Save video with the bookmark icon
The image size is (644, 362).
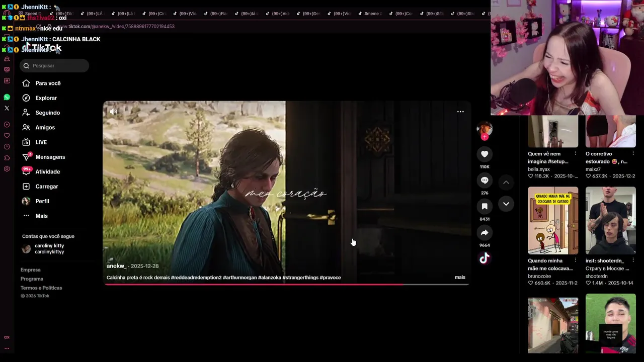click(485, 207)
